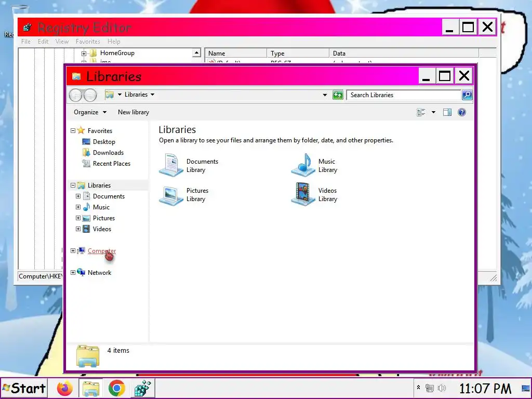Expand the Computer tree node
This screenshot has height=399, width=532.
point(73,250)
